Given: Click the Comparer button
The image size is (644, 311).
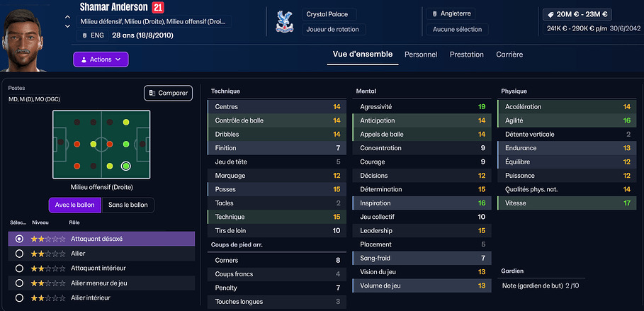Looking at the screenshot, I should tap(168, 94).
